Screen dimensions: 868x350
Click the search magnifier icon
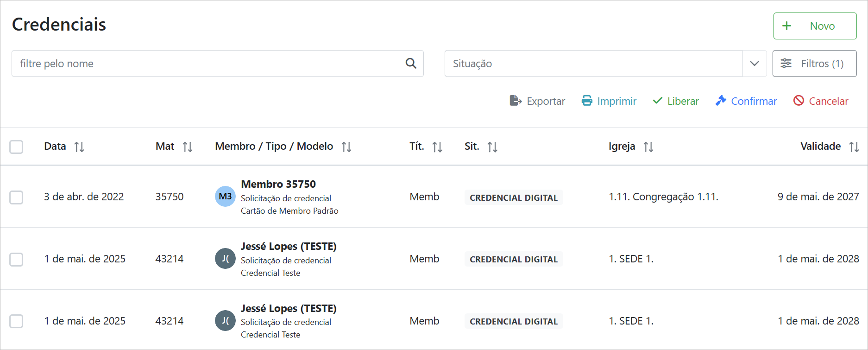pyautogui.click(x=410, y=64)
